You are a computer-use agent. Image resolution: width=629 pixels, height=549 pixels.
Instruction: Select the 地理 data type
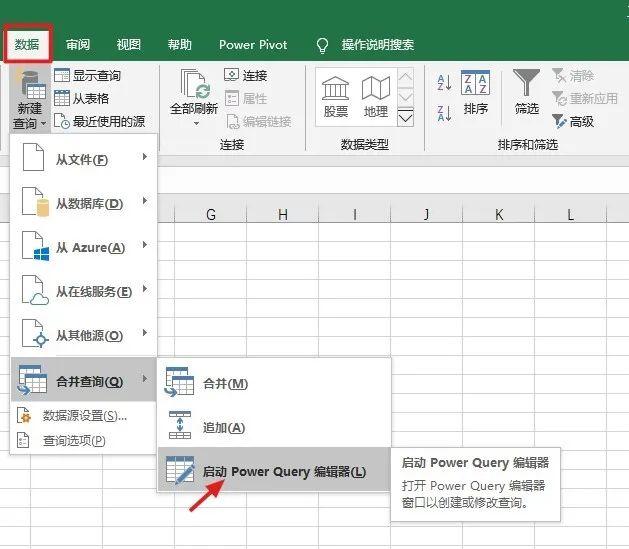tap(376, 97)
